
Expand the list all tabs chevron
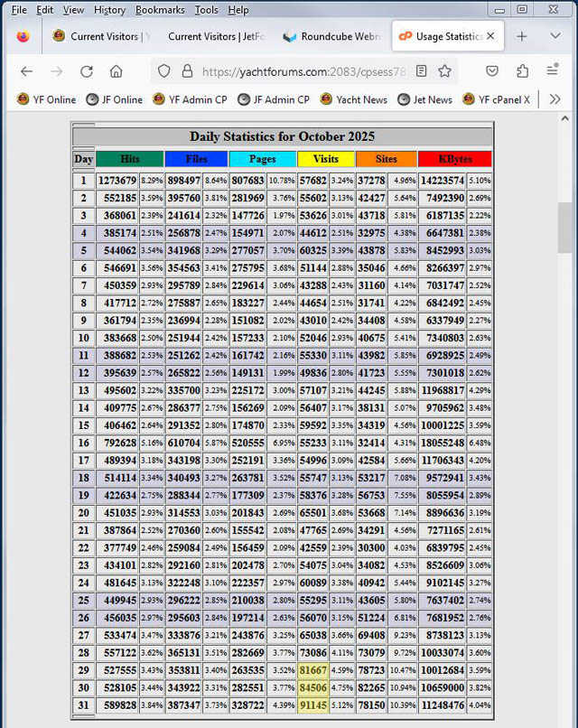coord(555,36)
